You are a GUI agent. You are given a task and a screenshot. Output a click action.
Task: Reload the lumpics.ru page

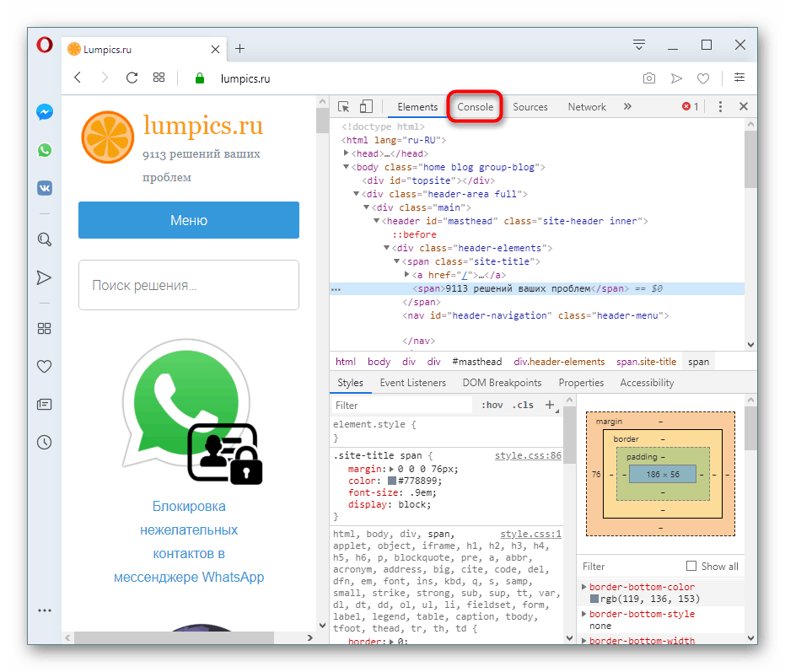[x=132, y=78]
